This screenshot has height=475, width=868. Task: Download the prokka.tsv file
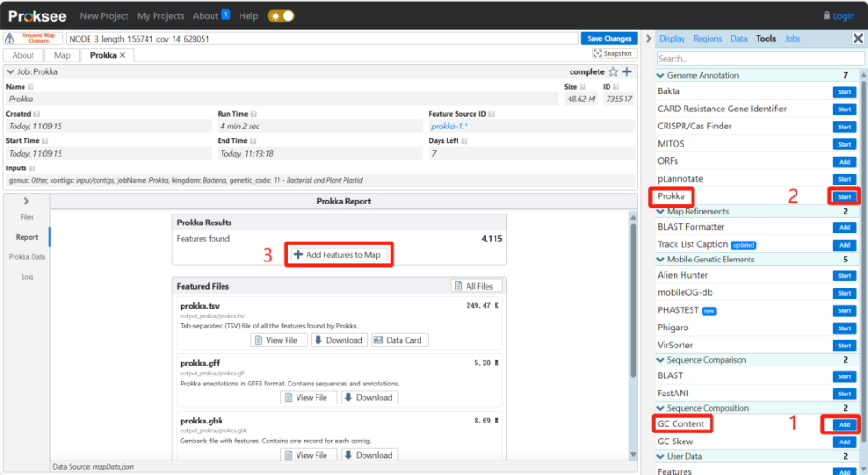(339, 340)
